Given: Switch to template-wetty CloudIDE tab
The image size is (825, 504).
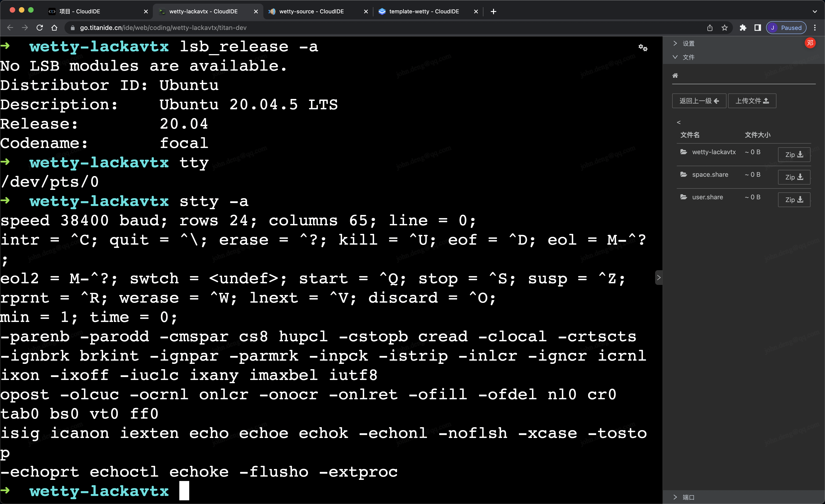Looking at the screenshot, I should click(x=424, y=11).
